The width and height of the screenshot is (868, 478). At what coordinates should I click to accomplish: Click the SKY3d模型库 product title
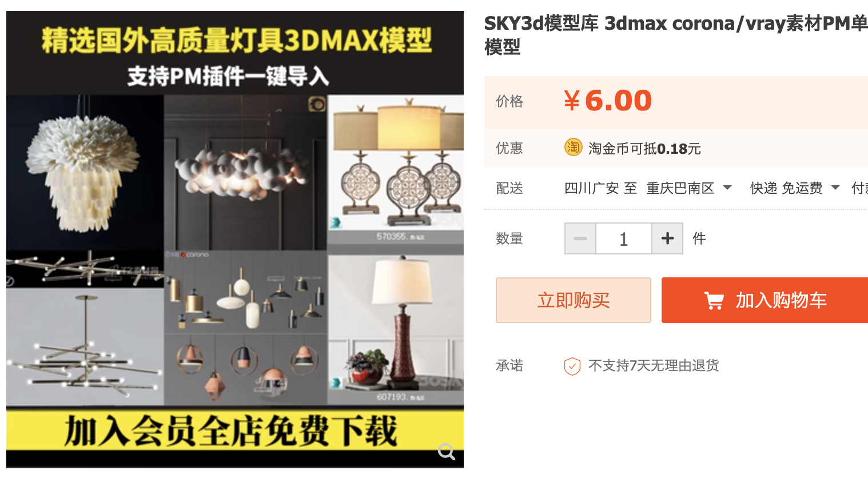pyautogui.click(x=676, y=34)
